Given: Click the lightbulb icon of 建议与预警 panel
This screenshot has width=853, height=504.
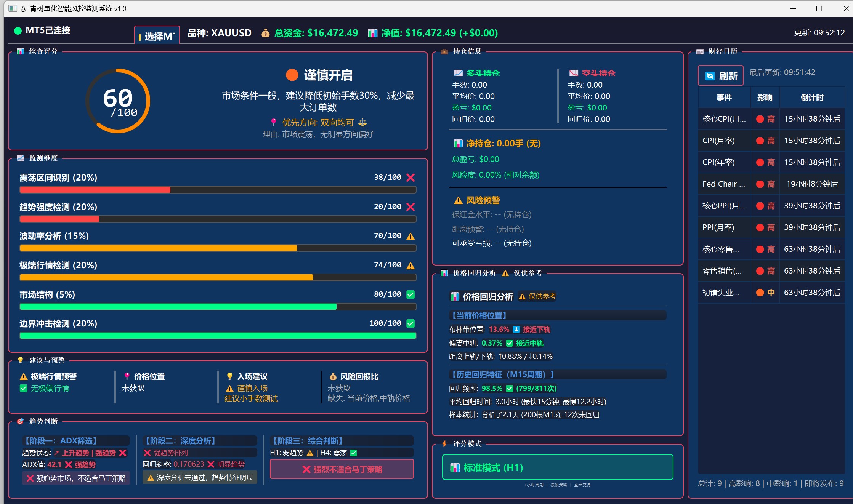Looking at the screenshot, I should click(x=21, y=360).
